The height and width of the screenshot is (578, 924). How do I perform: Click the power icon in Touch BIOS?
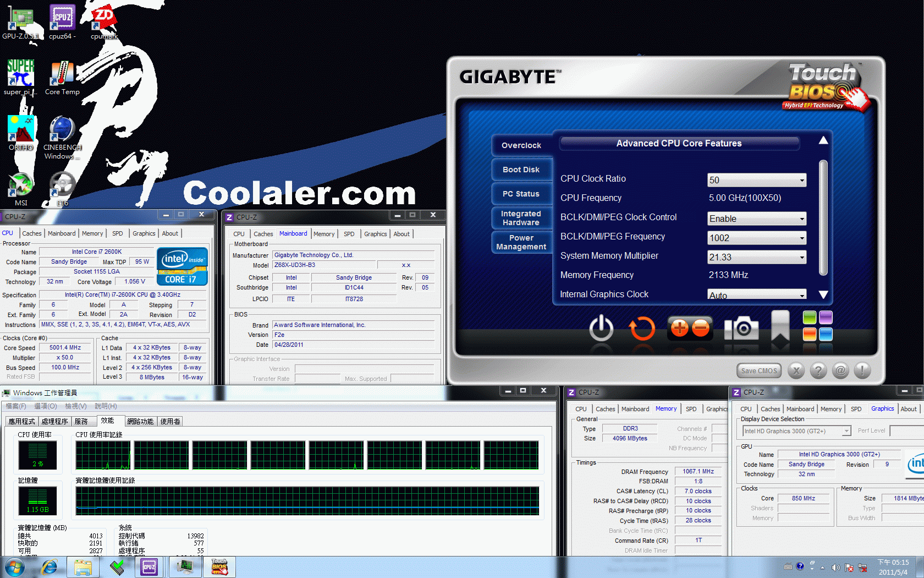tap(601, 328)
